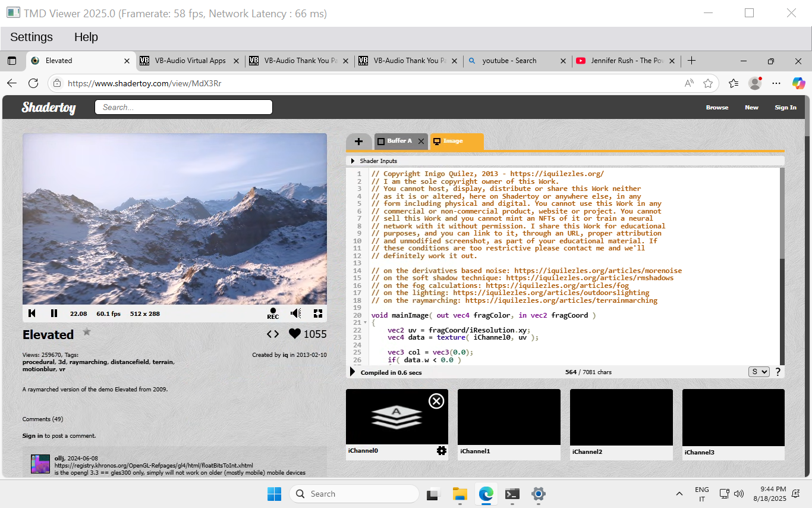
Task: Mute the shader audio speaker icon
Action: click(295, 313)
